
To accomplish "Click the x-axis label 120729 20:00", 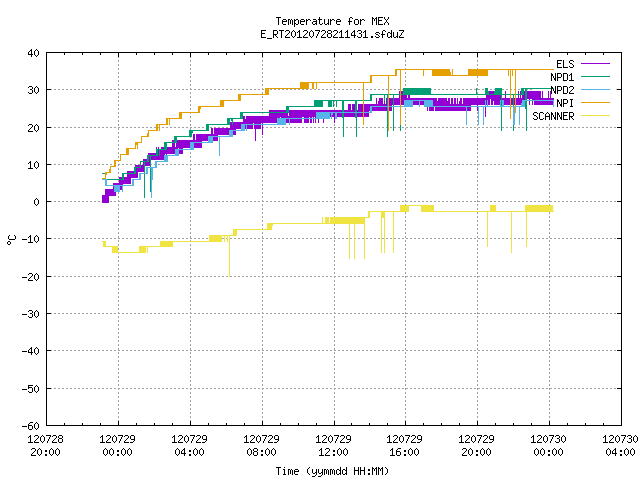I will pyautogui.click(x=476, y=446).
